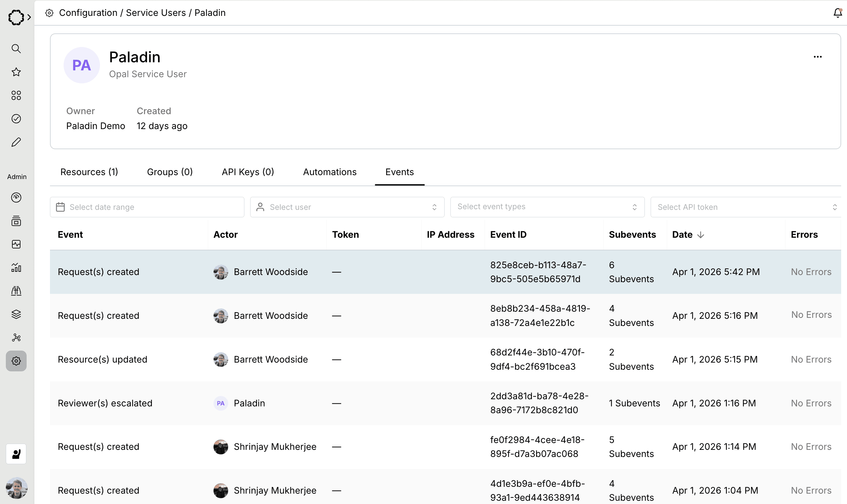Open the checkmark circle sidebar icon

[16, 118]
